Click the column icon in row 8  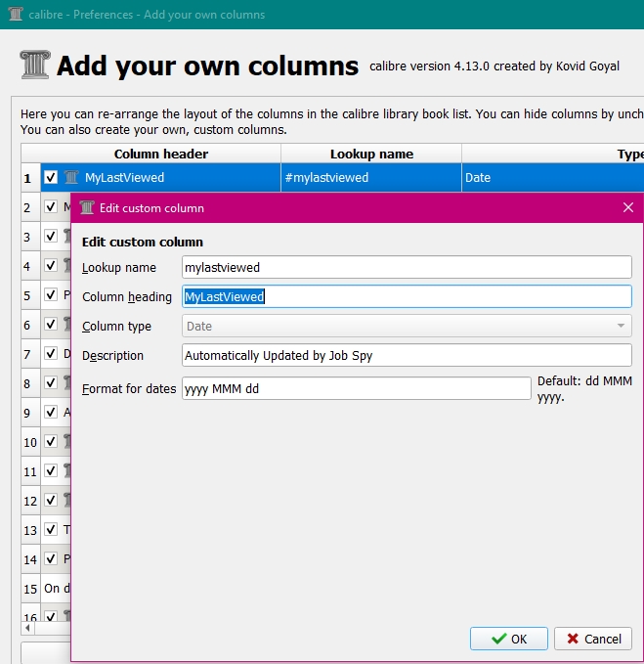coord(66,383)
